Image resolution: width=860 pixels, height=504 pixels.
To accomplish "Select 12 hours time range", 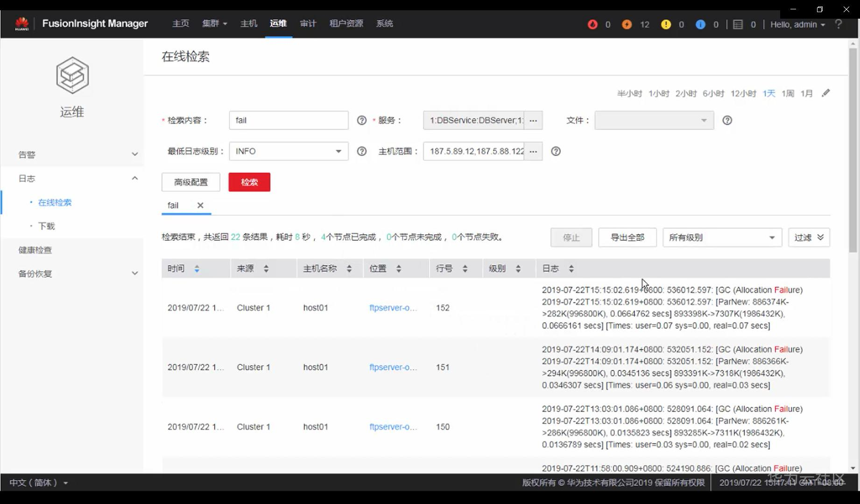I will 743,93.
